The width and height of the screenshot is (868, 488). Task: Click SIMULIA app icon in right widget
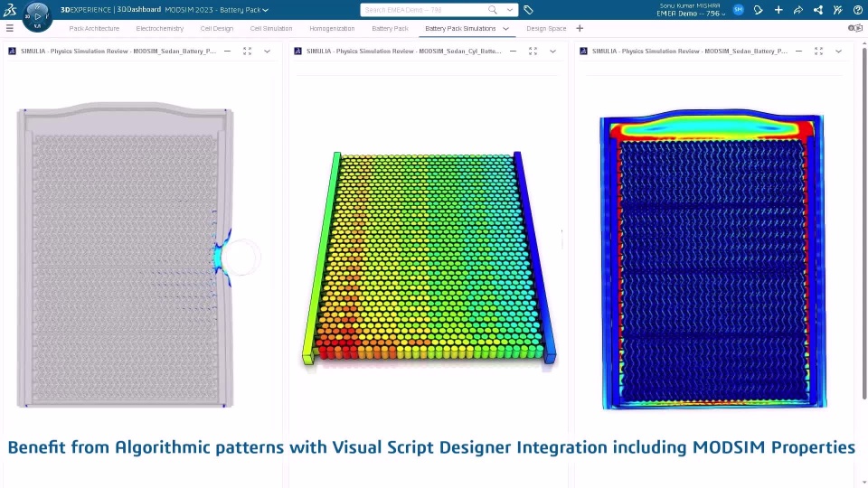tap(583, 51)
